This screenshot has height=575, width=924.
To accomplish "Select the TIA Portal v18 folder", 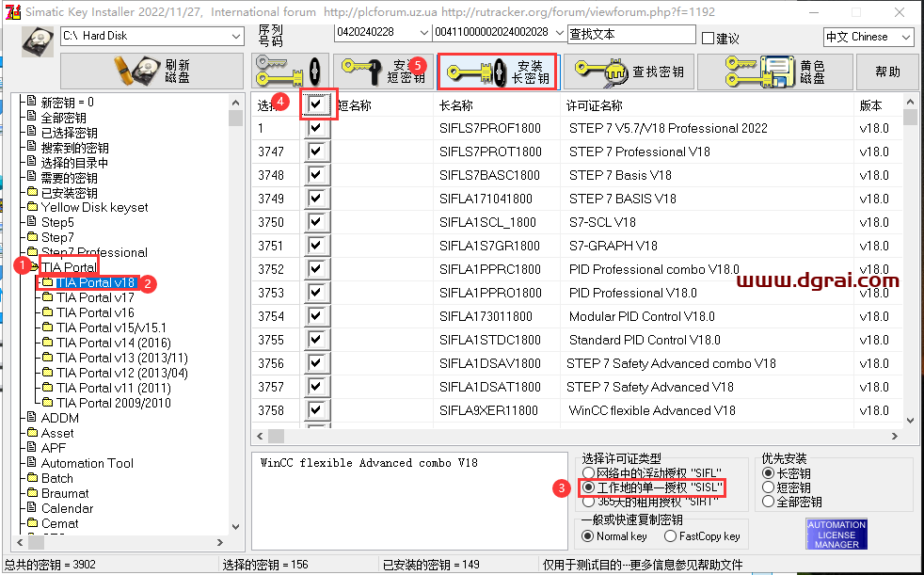I will [x=96, y=282].
